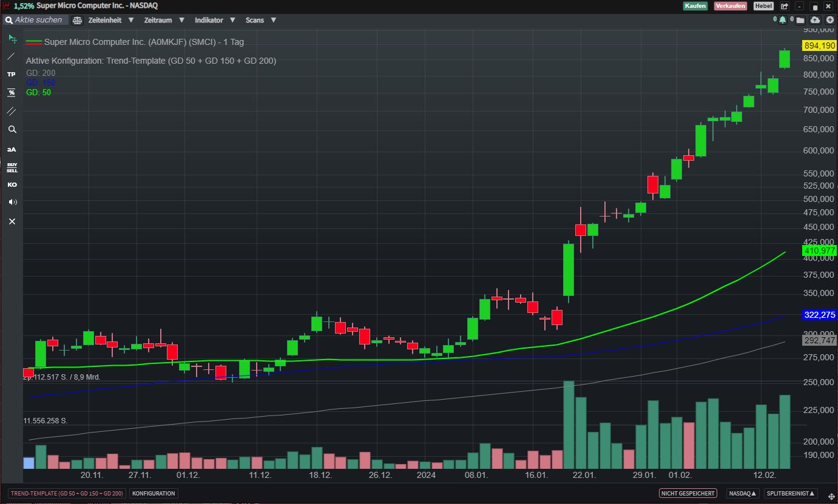Select the cursor crosshair tool
The height and width of the screenshot is (504, 838).
[12, 39]
